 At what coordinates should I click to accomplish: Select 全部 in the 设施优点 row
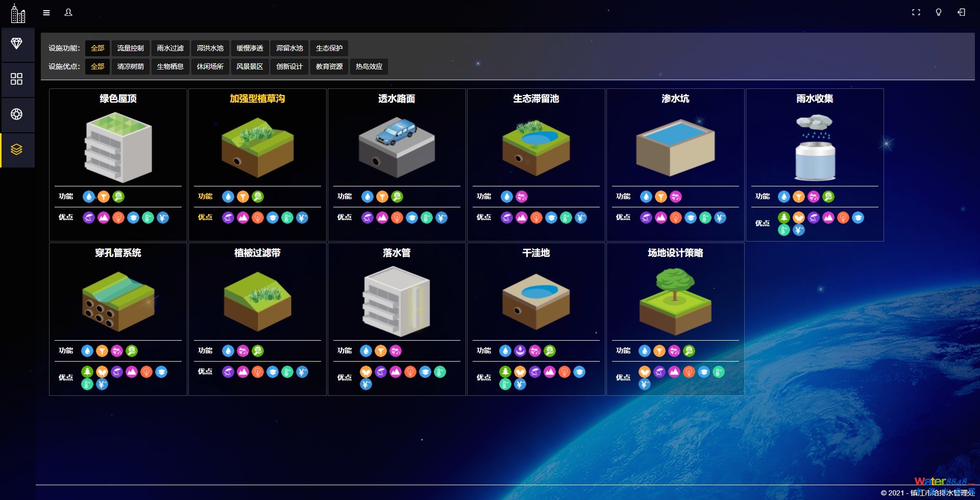(97, 66)
